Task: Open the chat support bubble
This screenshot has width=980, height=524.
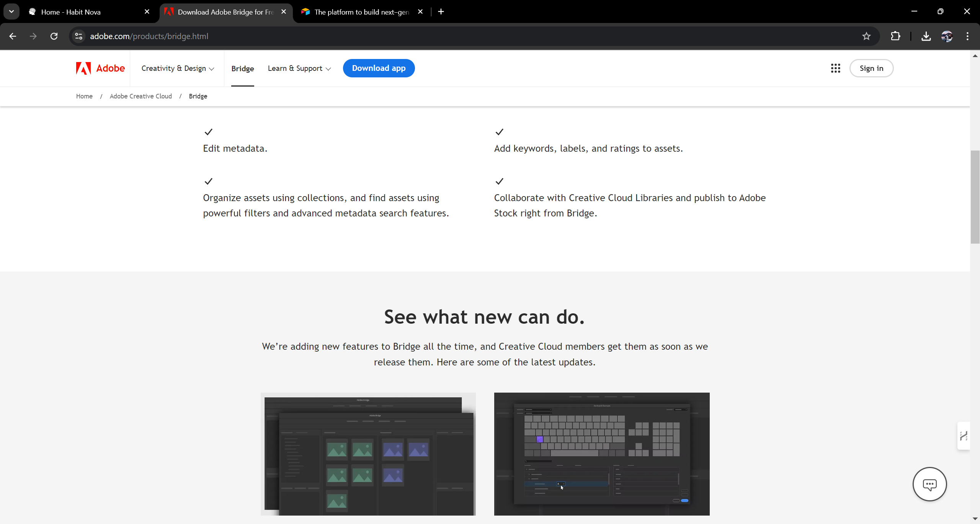Action: [929, 484]
